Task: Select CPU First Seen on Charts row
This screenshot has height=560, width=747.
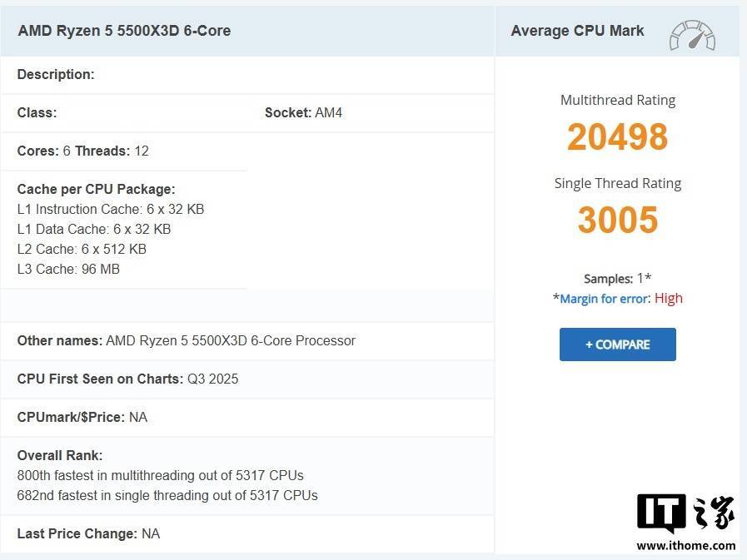Action: (127, 379)
